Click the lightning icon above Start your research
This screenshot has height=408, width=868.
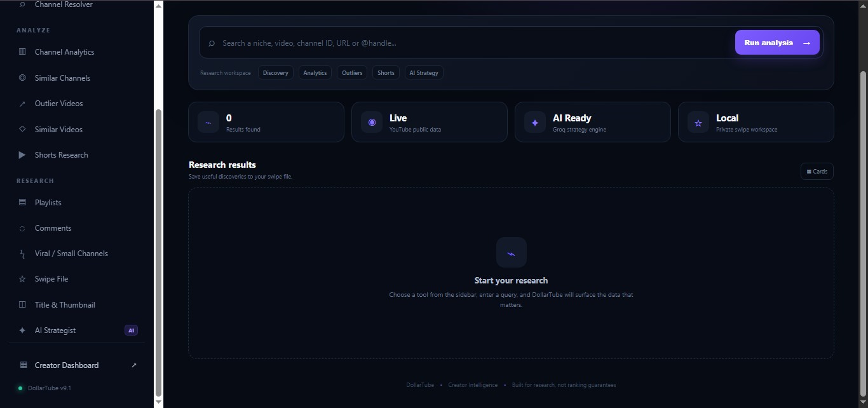512,253
